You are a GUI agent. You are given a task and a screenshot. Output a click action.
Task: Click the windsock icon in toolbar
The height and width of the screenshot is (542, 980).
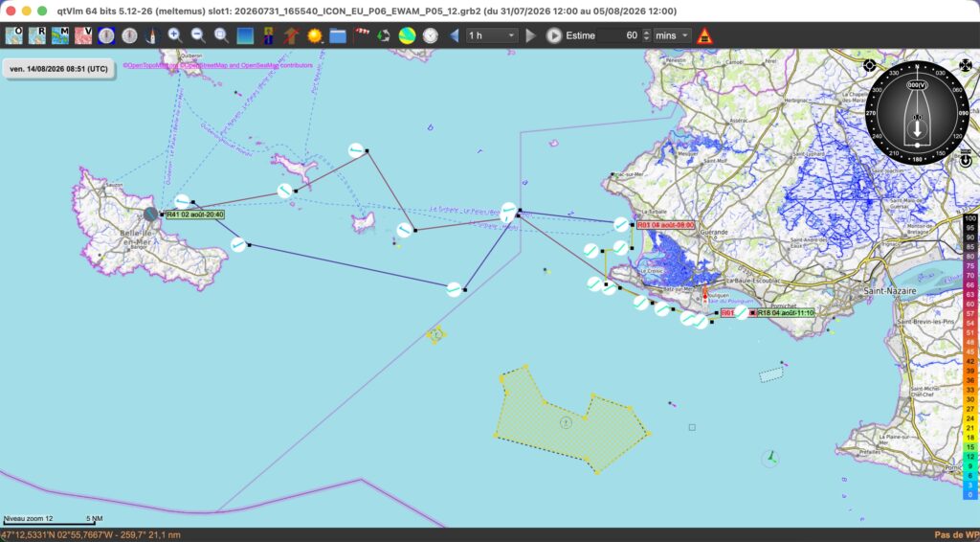(361, 35)
